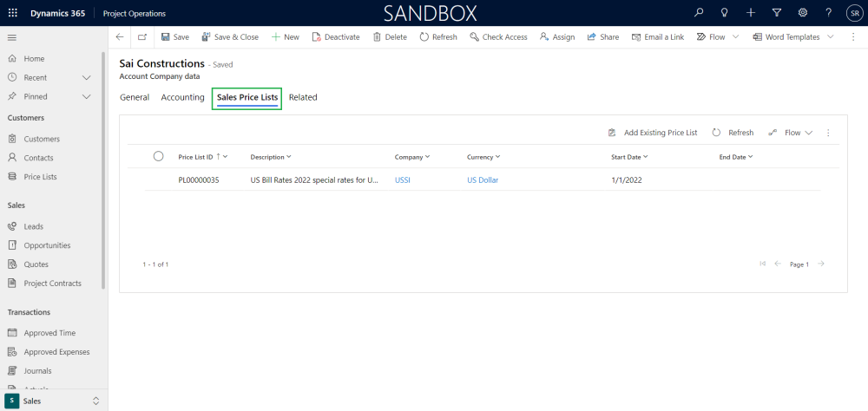
Task: Assign the record to someone
Action: pos(557,37)
